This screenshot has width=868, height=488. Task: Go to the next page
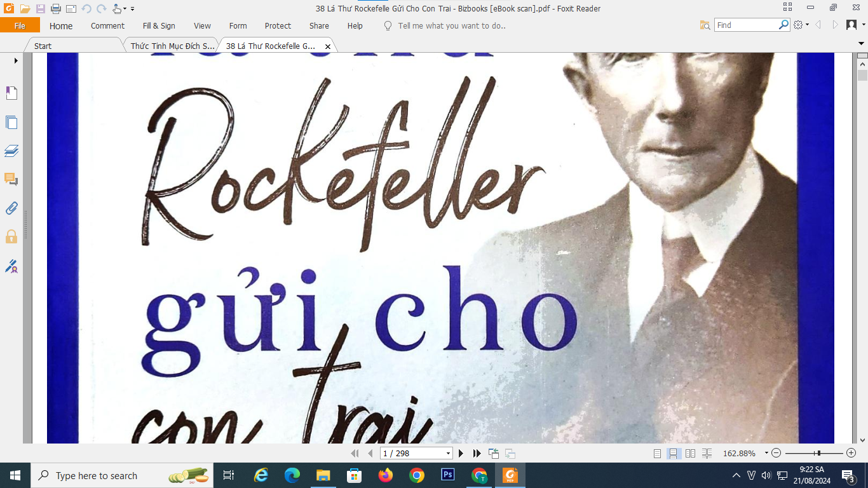(461, 453)
